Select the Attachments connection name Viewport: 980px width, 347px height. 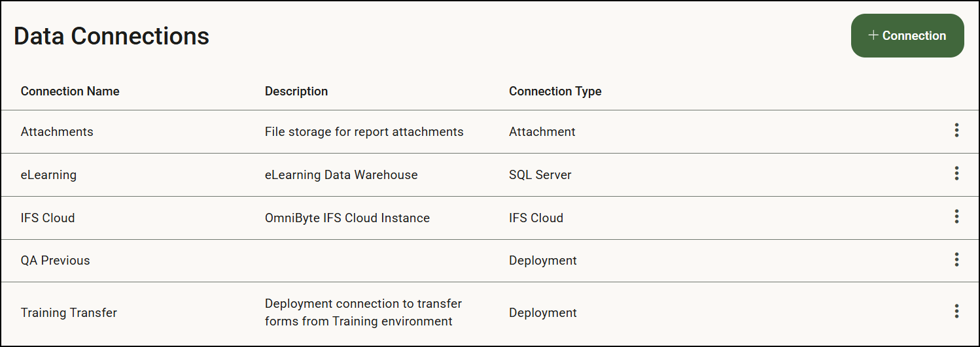point(57,132)
